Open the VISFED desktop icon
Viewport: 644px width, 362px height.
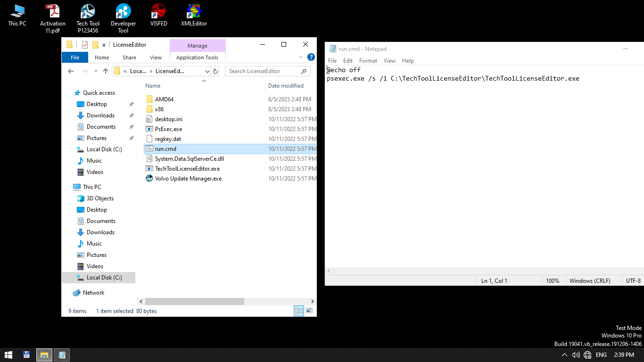pos(158,13)
